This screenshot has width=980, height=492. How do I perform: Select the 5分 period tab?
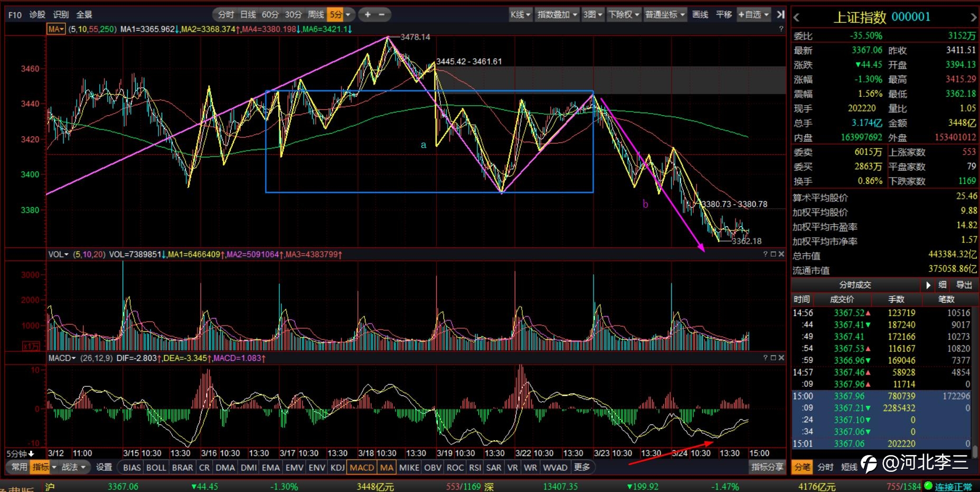335,15
